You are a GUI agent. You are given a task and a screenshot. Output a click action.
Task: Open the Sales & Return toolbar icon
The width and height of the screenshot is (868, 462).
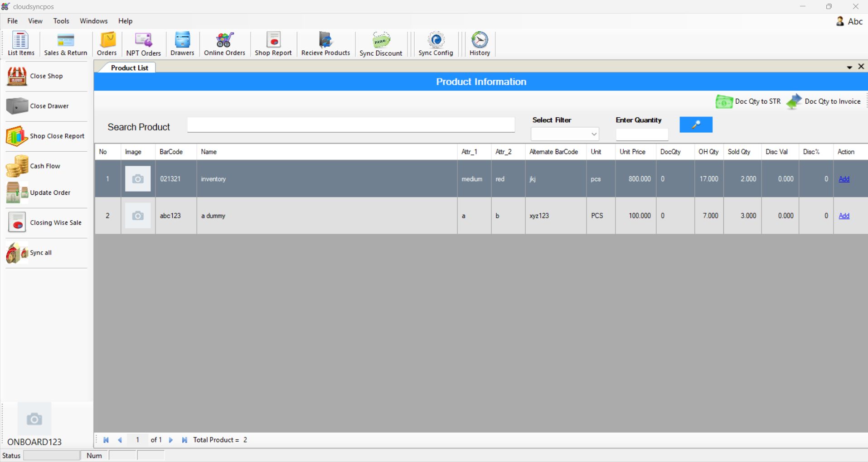65,44
